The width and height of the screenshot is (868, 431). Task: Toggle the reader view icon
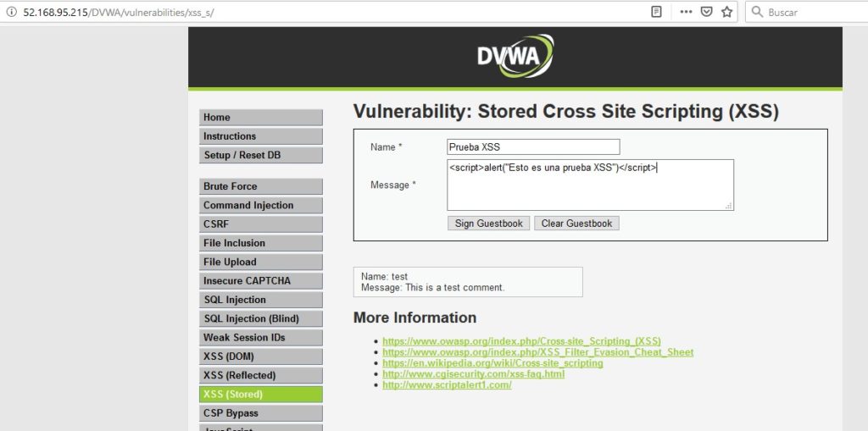coord(657,12)
